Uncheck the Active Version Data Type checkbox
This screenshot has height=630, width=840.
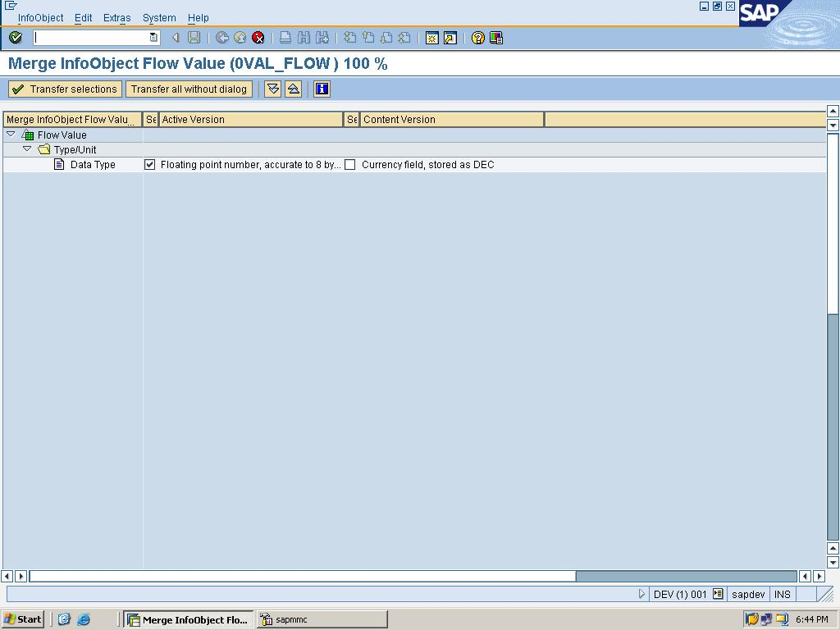(149, 164)
